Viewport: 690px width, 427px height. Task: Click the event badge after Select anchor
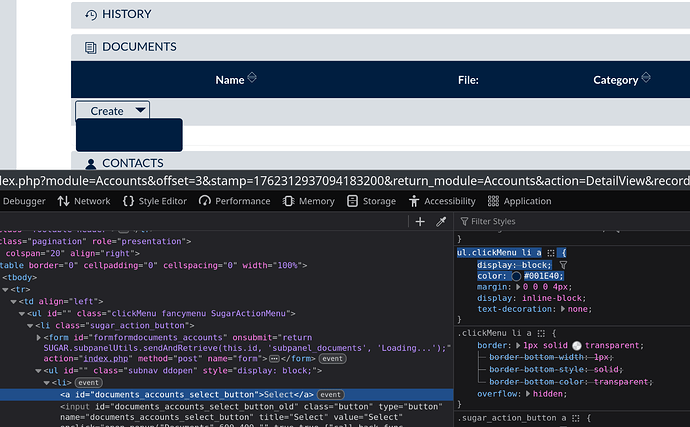tap(332, 395)
